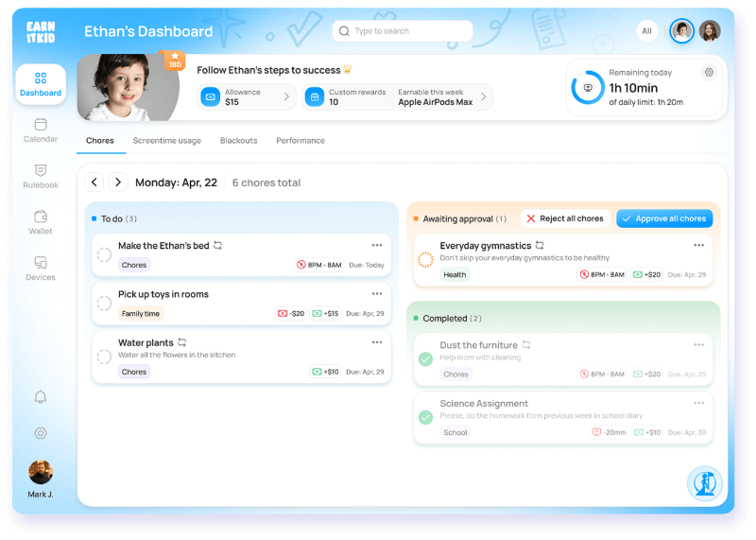The width and height of the screenshot is (756, 540).
Task: Toggle the 'Water plants' chore circle
Action: tap(104, 357)
